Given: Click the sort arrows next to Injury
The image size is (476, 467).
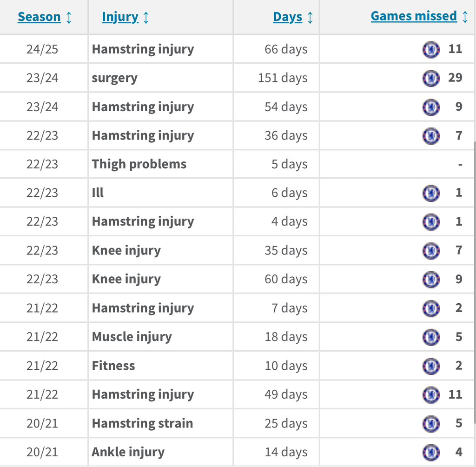Looking at the screenshot, I should [x=146, y=17].
